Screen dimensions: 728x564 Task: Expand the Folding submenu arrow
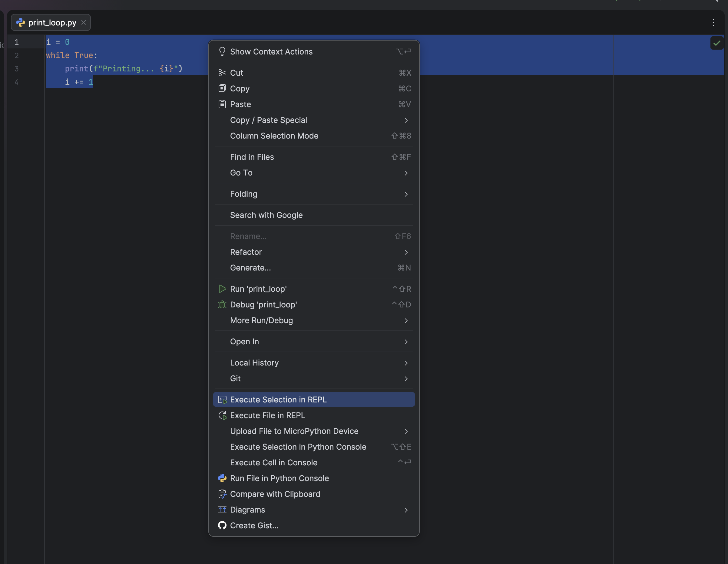406,194
